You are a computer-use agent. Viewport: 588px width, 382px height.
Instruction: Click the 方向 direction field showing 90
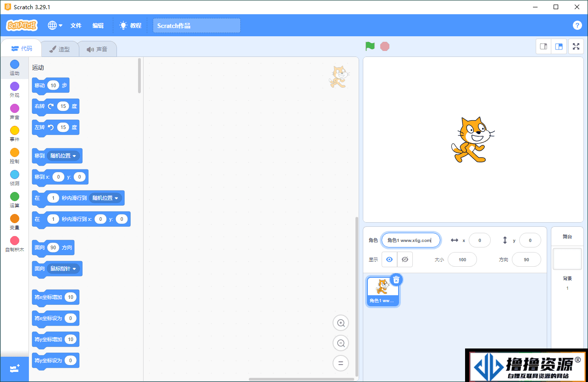point(527,259)
